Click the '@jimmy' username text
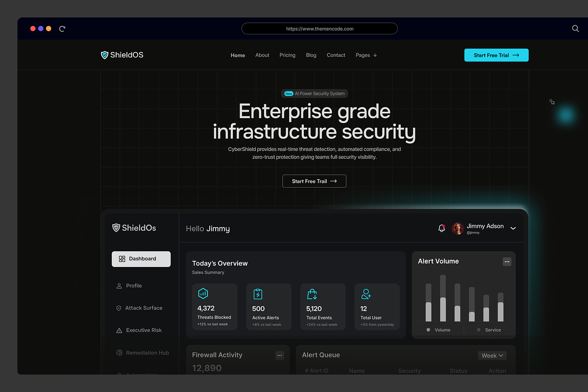This screenshot has height=392, width=588. pos(473,233)
